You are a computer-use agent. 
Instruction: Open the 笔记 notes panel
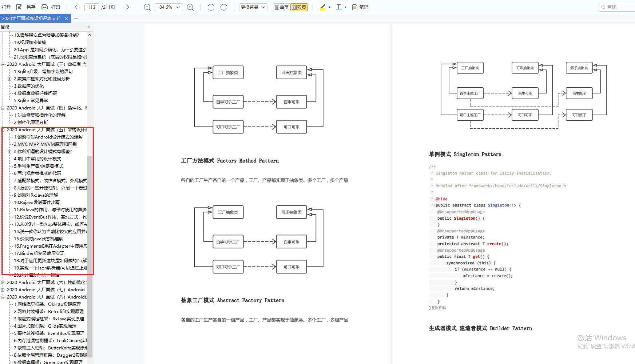[360, 7]
